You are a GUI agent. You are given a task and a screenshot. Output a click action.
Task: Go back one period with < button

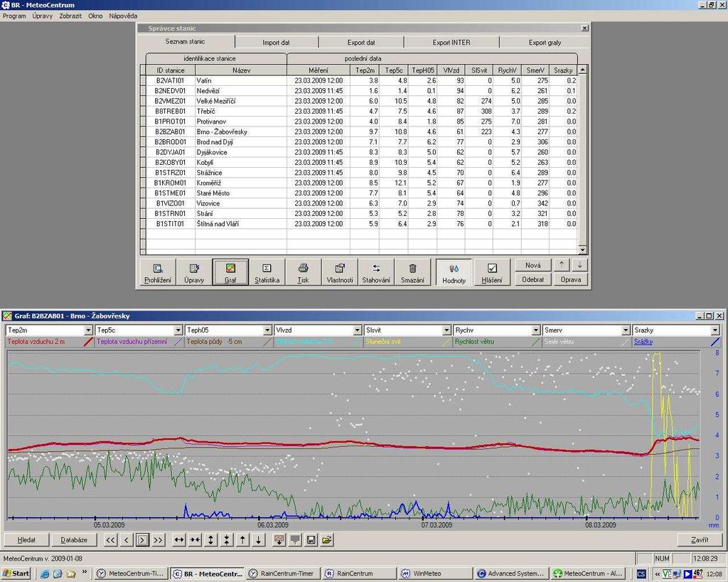127,540
